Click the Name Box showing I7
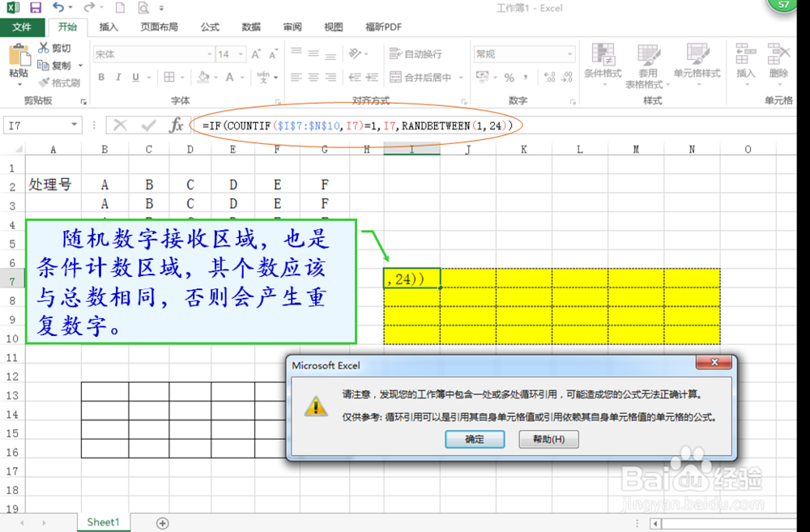 click(x=36, y=124)
